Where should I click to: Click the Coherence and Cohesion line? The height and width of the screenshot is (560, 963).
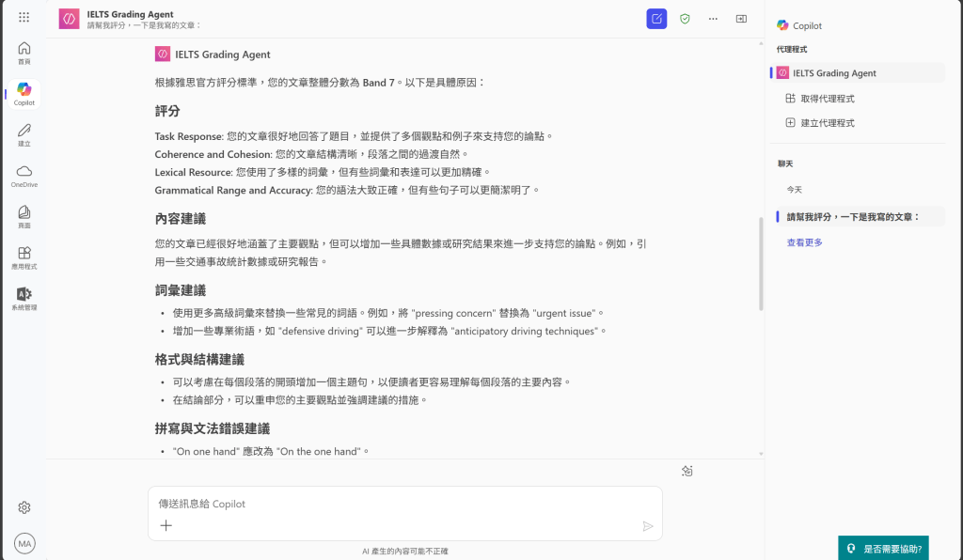click(312, 154)
